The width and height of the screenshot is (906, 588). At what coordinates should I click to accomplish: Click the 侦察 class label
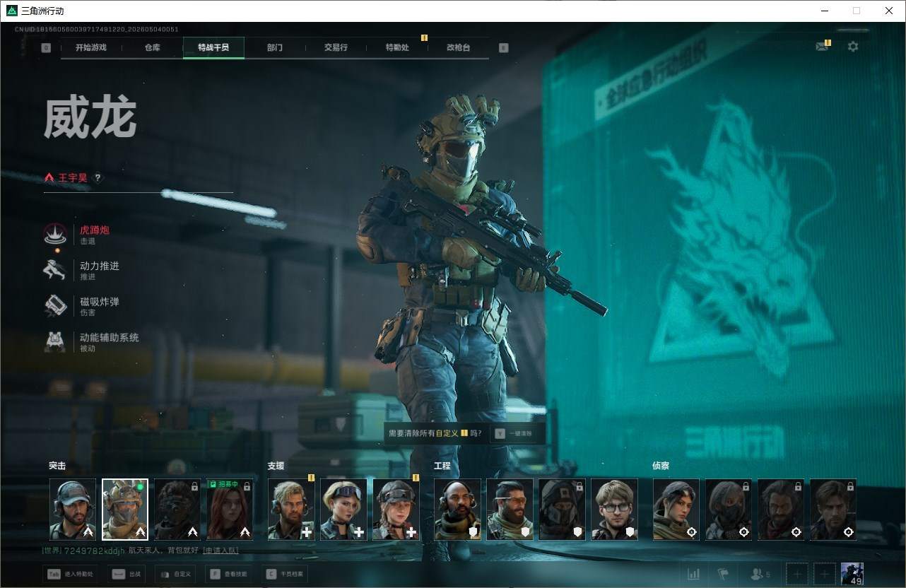point(661,466)
